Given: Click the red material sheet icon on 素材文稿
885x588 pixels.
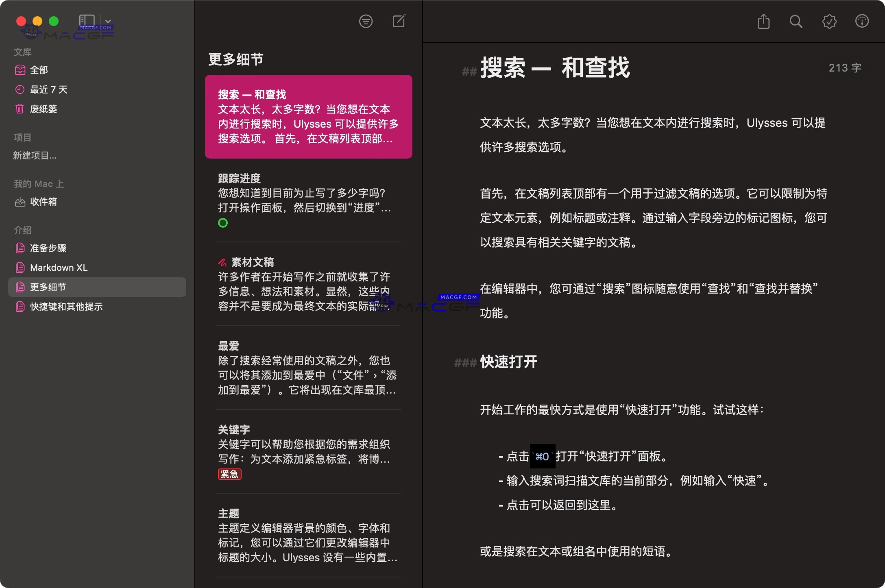Looking at the screenshot, I should 222,262.
